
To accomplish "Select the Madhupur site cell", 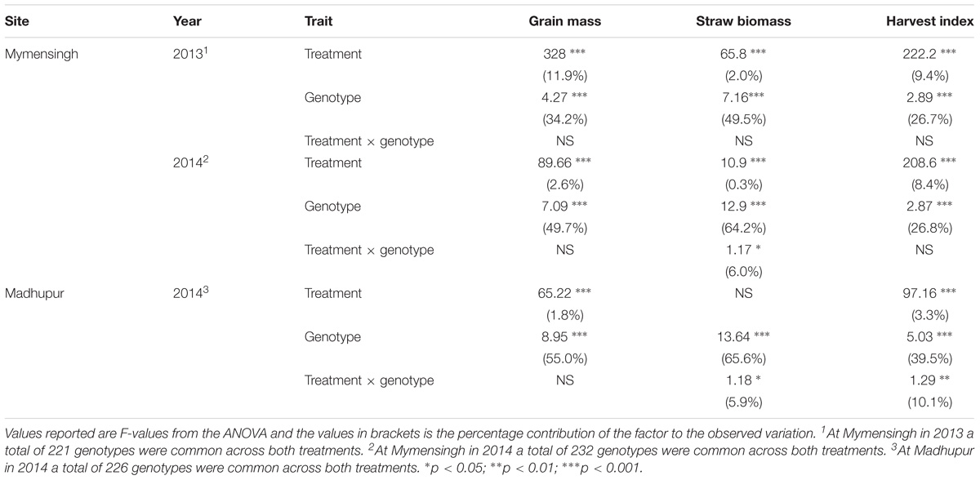I will coord(35,293).
